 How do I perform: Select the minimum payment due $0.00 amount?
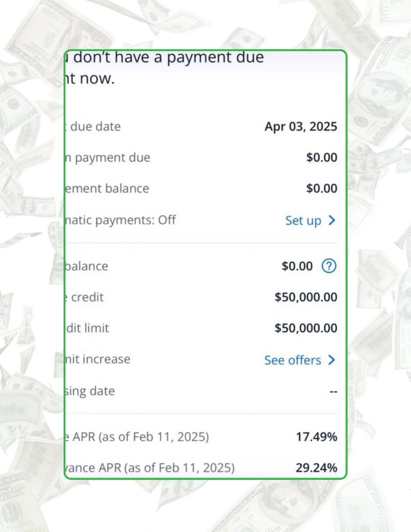click(x=322, y=158)
